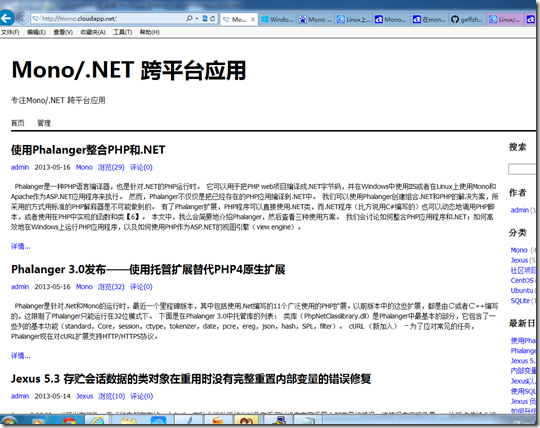
Task: Open the 编辑(E) menu
Action: pos(36,32)
